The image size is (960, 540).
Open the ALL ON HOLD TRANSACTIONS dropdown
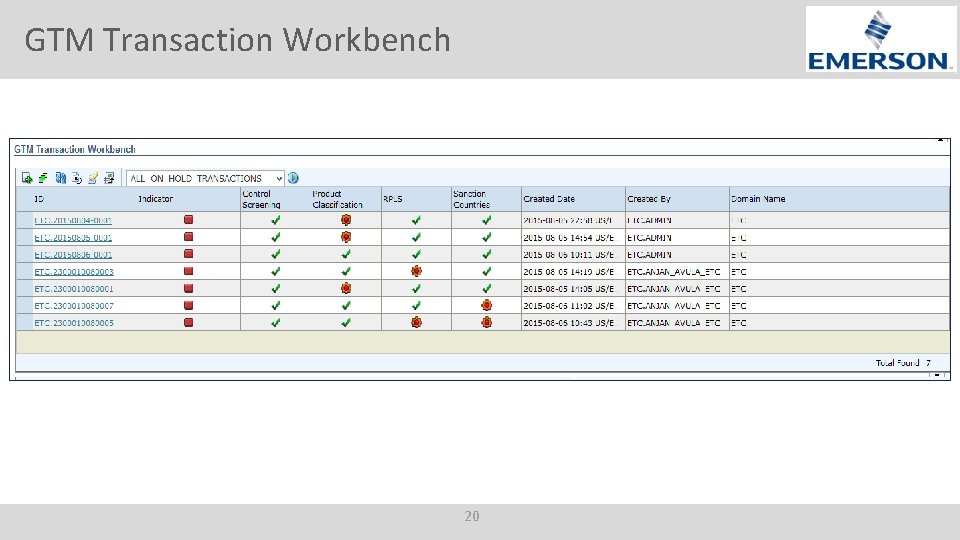click(205, 178)
